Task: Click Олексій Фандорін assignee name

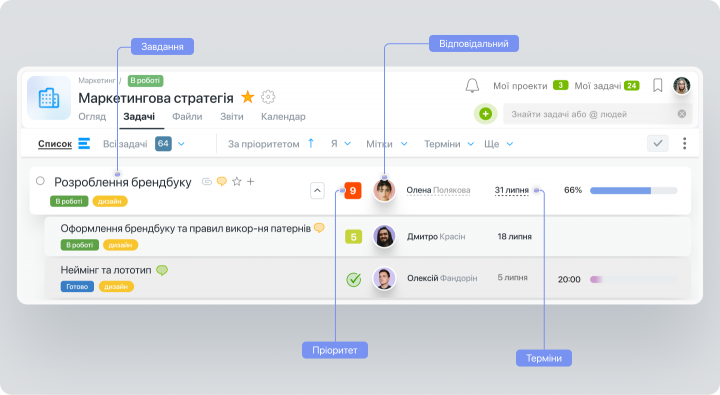Action: tap(442, 278)
